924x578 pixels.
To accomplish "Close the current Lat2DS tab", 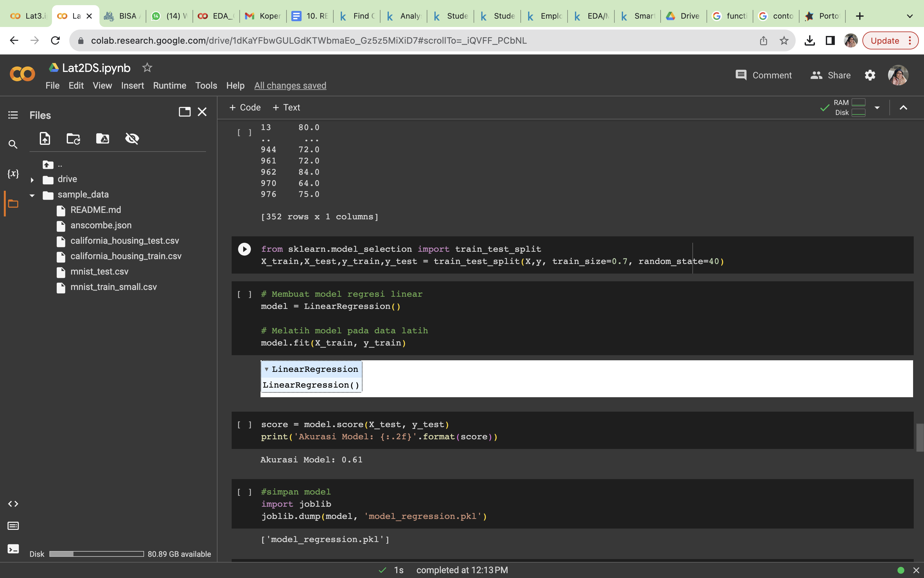I will coord(89,16).
